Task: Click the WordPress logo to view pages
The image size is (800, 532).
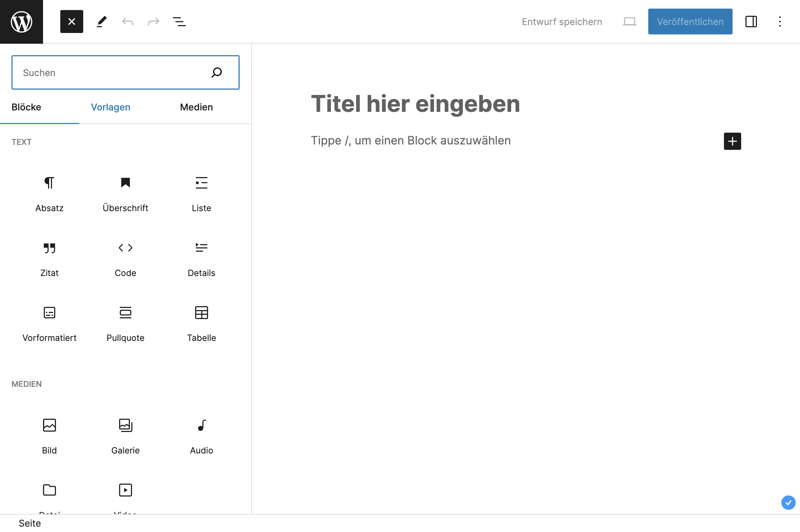Action: [22, 22]
